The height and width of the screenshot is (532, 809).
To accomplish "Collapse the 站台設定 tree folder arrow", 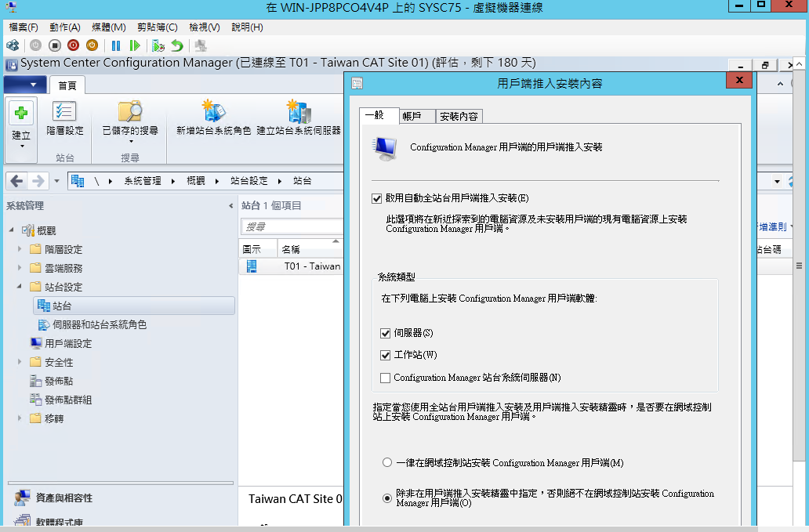I will tap(20, 286).
